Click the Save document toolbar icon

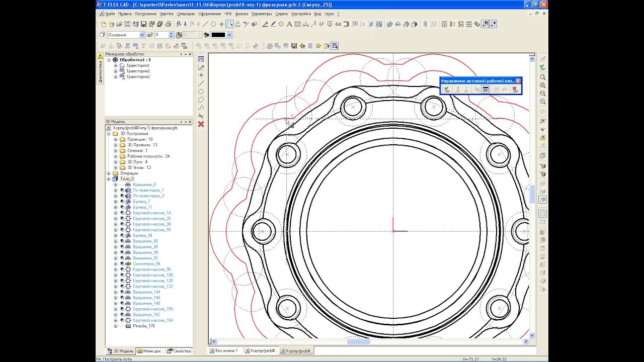point(143,24)
